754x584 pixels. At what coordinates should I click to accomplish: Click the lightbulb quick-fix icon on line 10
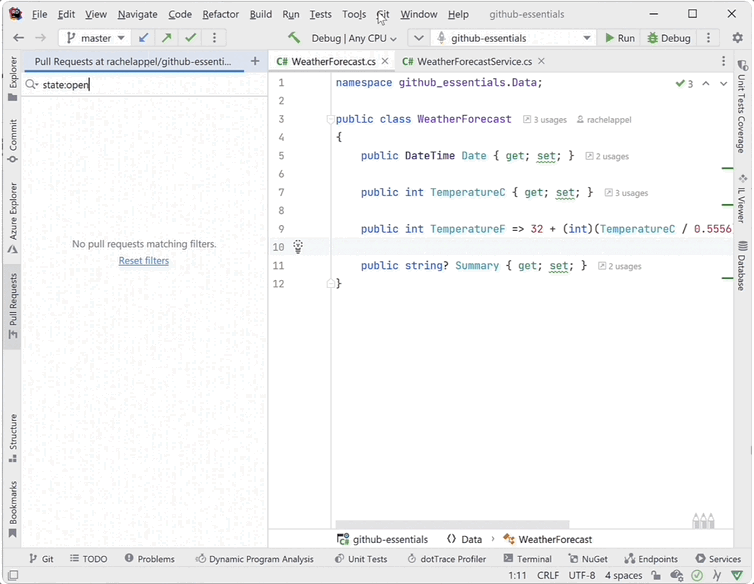(297, 247)
